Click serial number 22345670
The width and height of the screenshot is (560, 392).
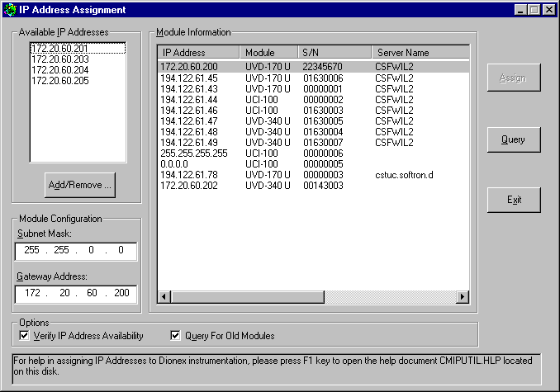click(322, 67)
